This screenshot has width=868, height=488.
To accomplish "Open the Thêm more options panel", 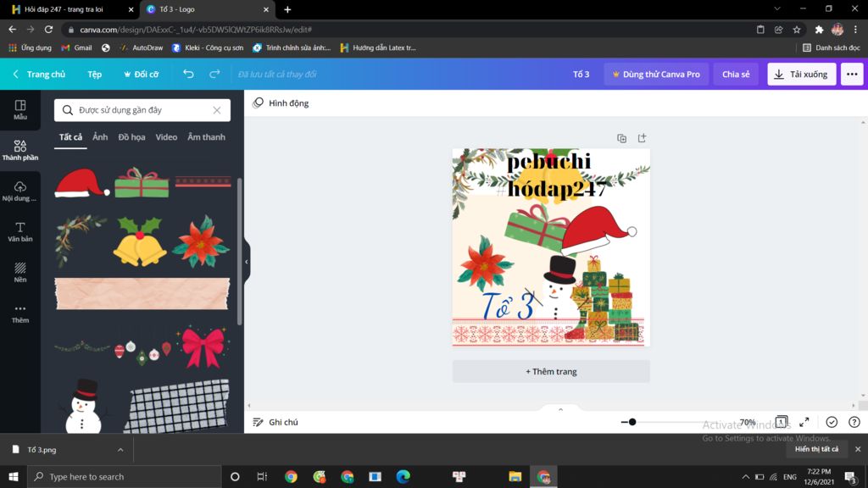I will (20, 313).
